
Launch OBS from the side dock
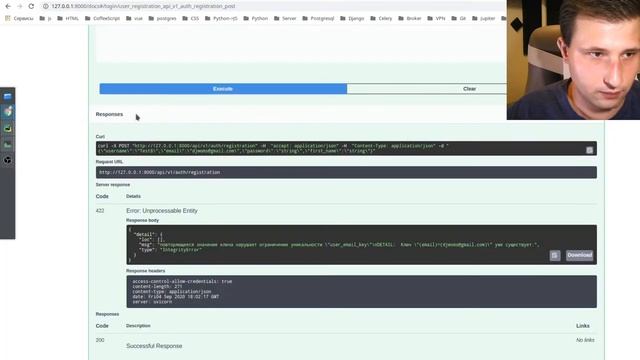(x=7, y=160)
